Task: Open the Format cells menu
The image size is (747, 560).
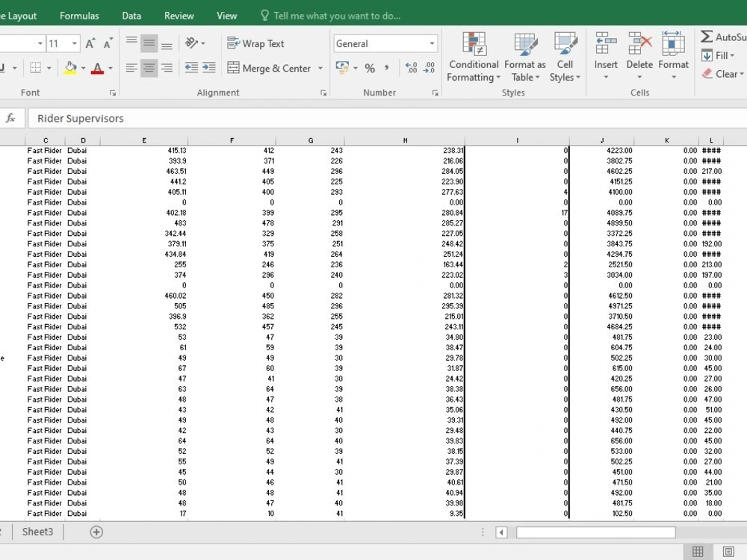Action: pyautogui.click(x=673, y=56)
